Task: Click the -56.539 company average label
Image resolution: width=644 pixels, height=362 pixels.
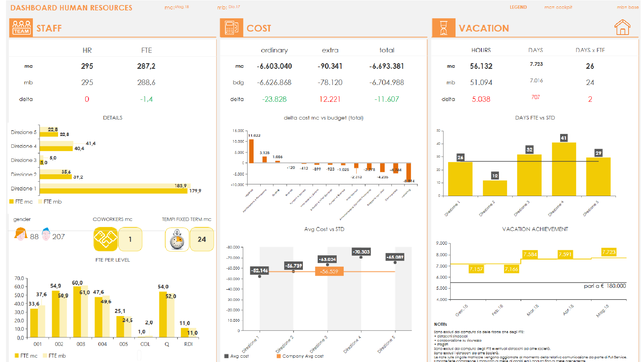Action: 329,271
